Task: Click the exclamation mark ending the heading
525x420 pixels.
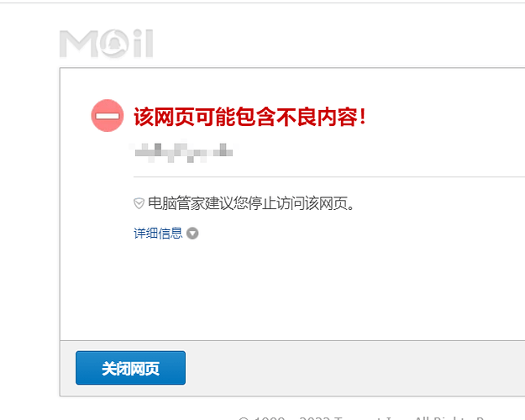Action: (362, 117)
